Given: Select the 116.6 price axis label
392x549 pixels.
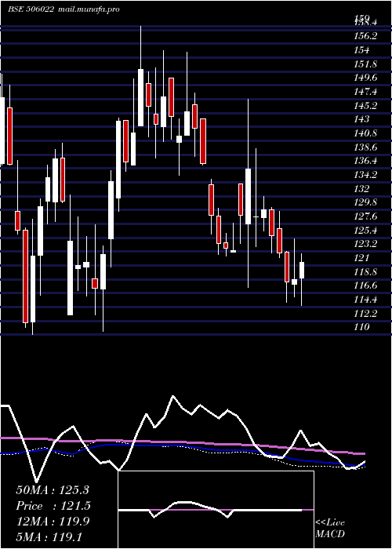Looking at the screenshot, I should pyautogui.click(x=365, y=285).
